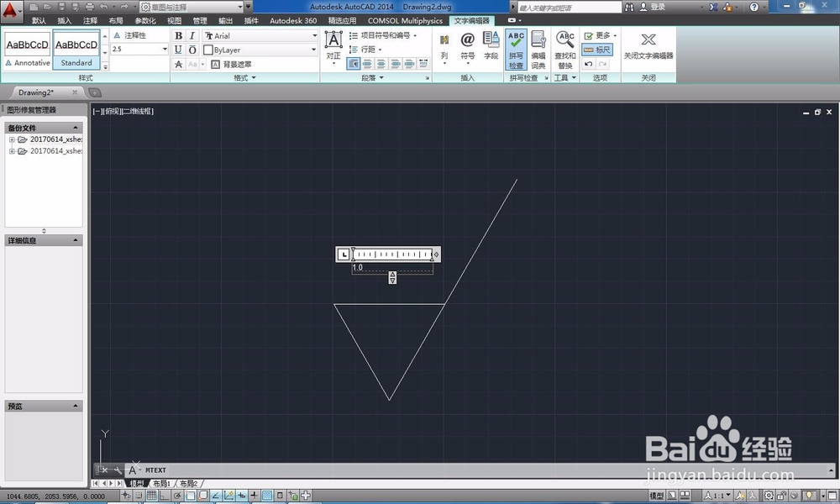This screenshot has height=504, width=840.
Task: Click the Open file icon in quick access toolbar
Action: tap(47, 7)
